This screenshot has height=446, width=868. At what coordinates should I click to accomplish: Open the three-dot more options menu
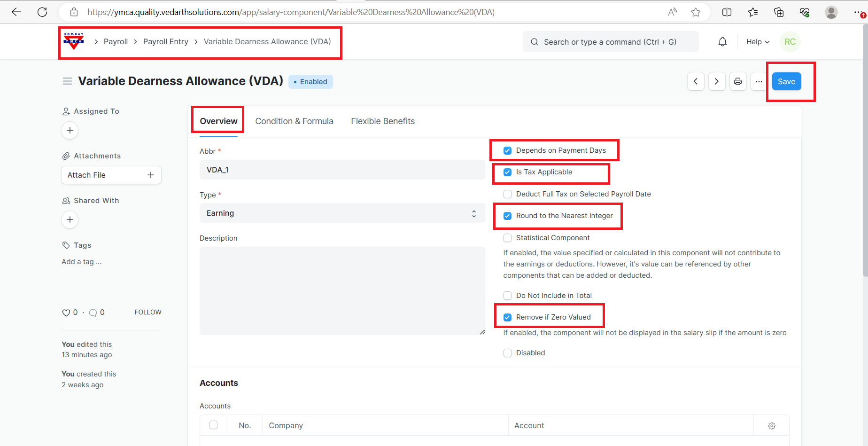coord(759,81)
